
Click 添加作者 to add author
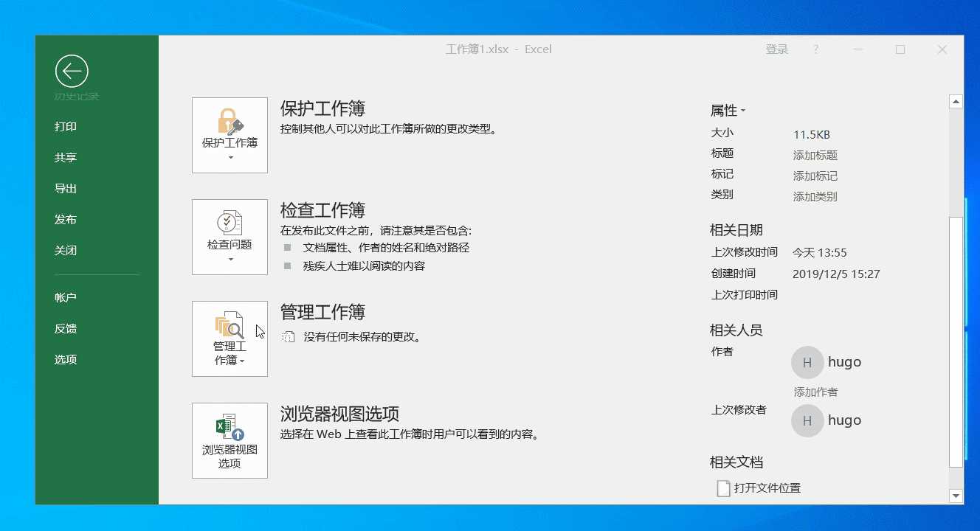[x=815, y=392]
